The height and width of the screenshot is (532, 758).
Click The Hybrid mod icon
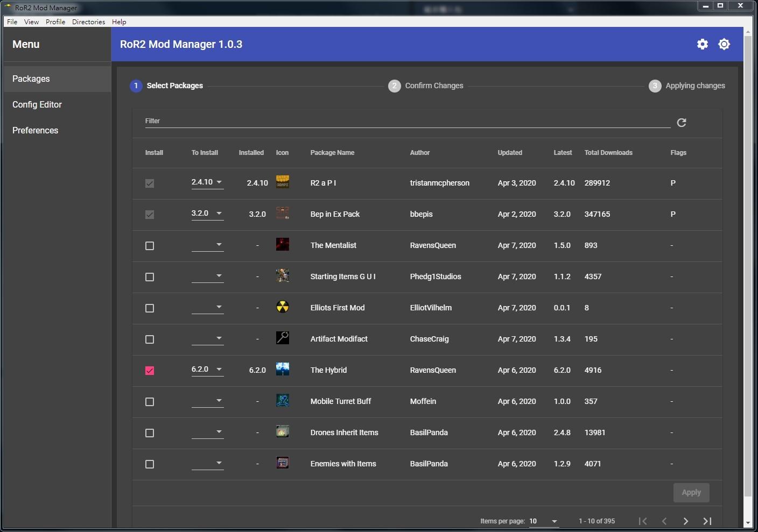point(282,370)
